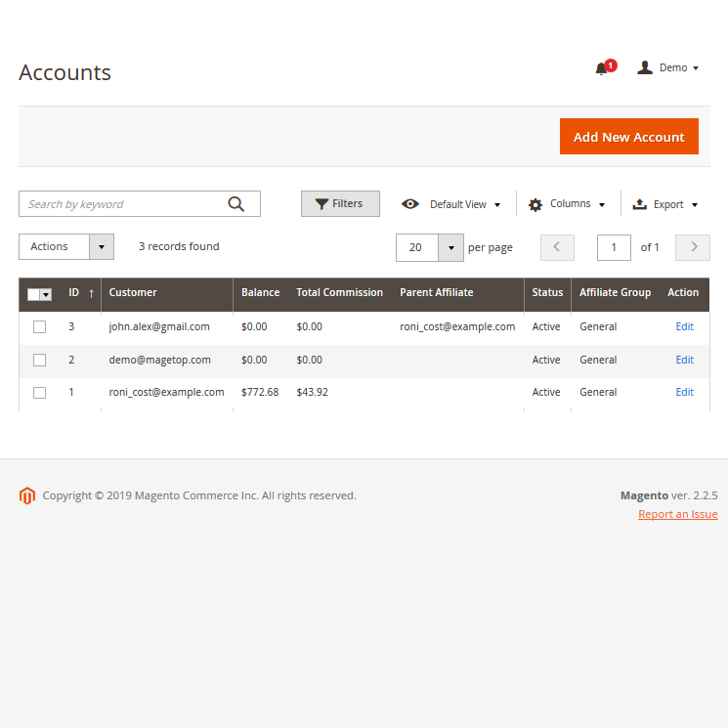This screenshot has height=728, width=728.
Task: Open the Filters panel
Action: (339, 204)
